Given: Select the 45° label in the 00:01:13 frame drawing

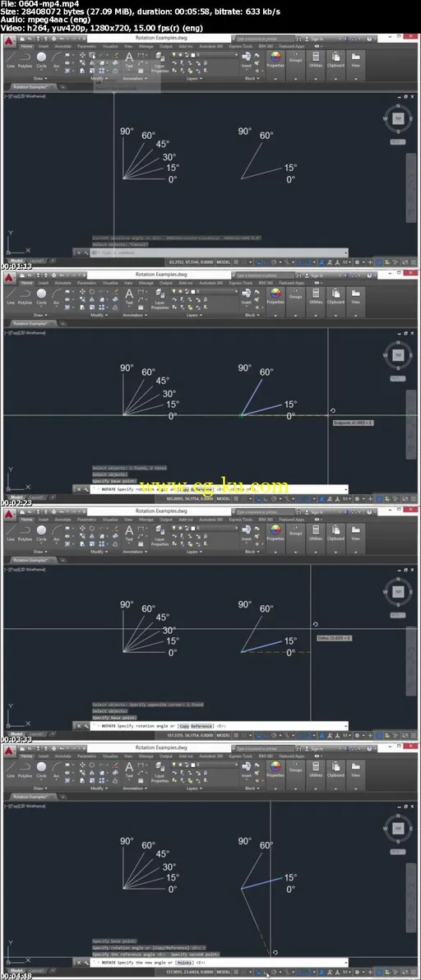Looking at the screenshot, I should 163,144.
